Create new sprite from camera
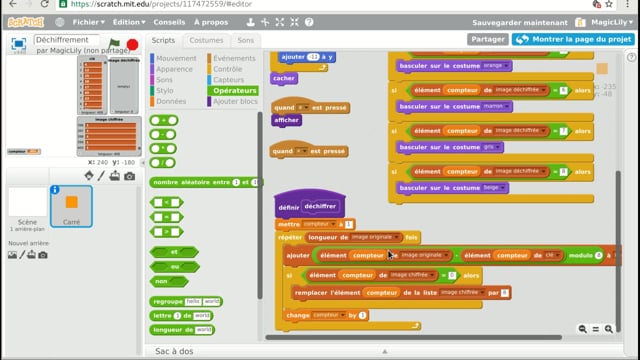 click(129, 176)
